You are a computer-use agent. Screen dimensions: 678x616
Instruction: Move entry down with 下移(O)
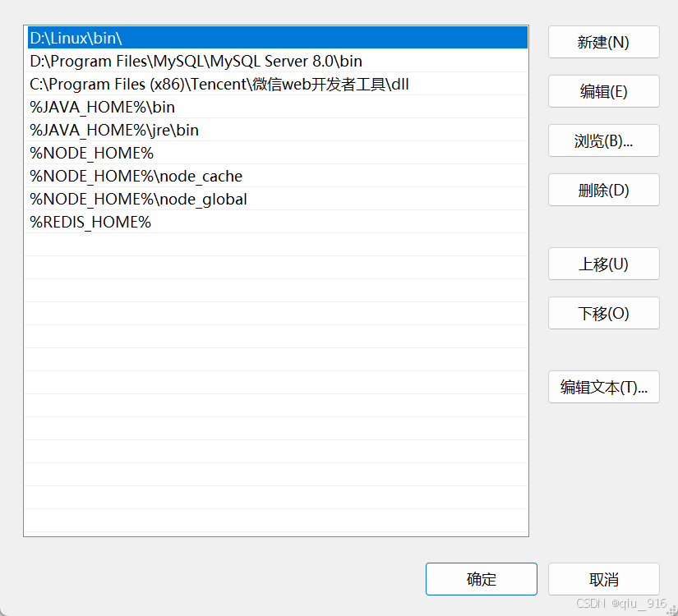click(603, 313)
